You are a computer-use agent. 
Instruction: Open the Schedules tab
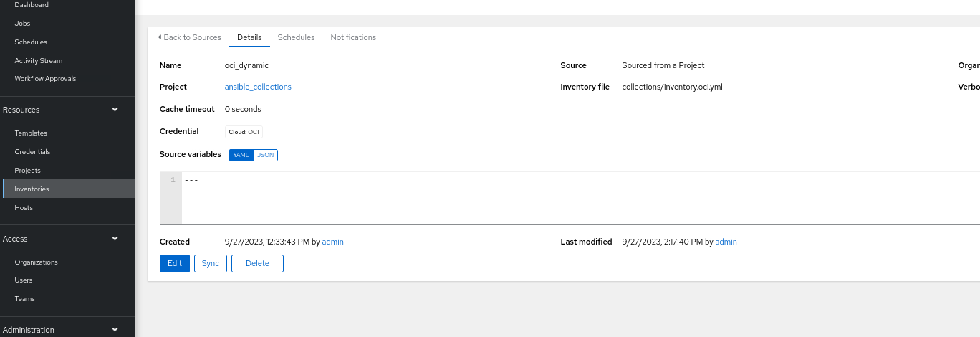click(x=296, y=37)
